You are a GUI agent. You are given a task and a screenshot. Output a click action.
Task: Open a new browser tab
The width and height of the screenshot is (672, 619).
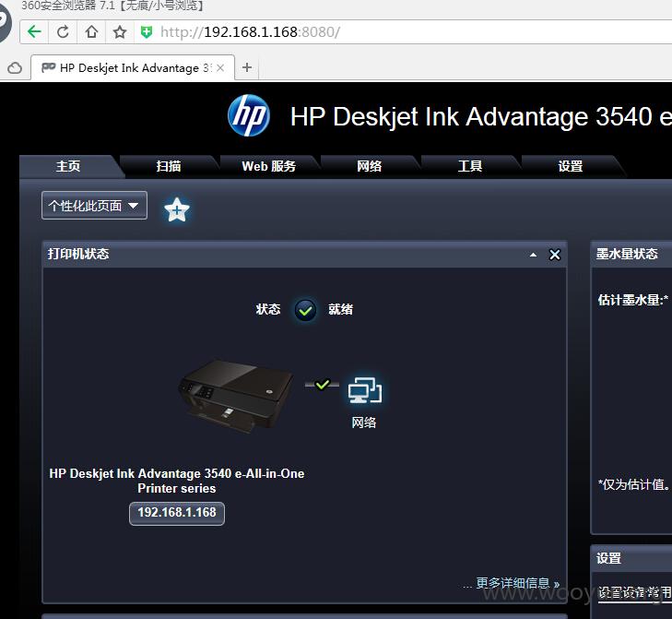(x=247, y=67)
